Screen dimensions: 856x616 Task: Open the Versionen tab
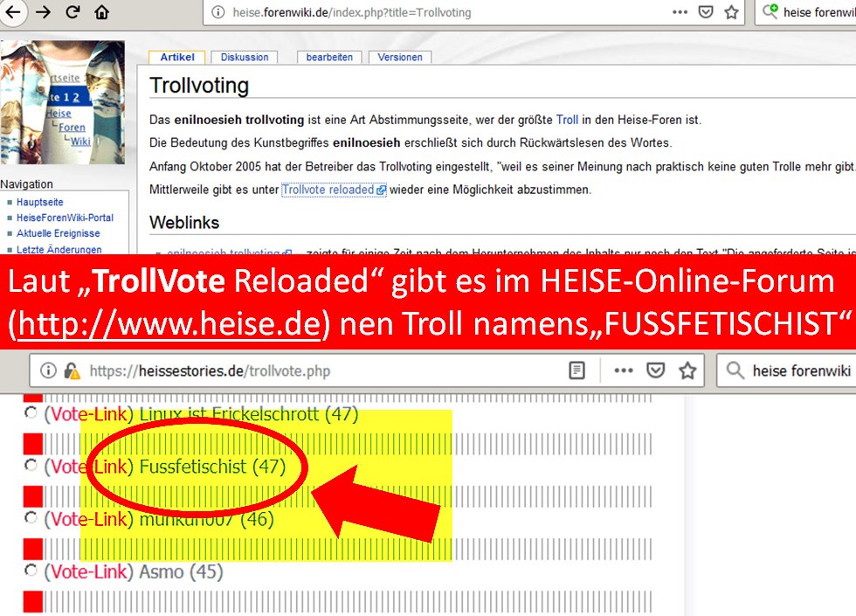coord(400,58)
